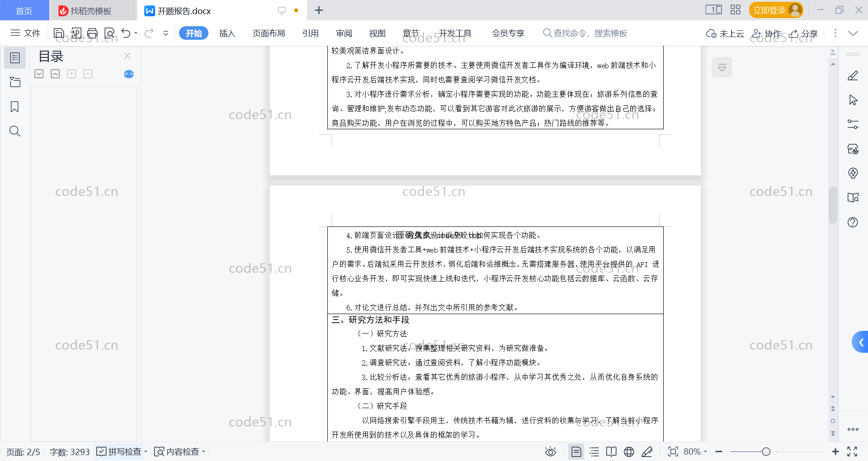Click the reading search icon in sidebar

pos(853,198)
